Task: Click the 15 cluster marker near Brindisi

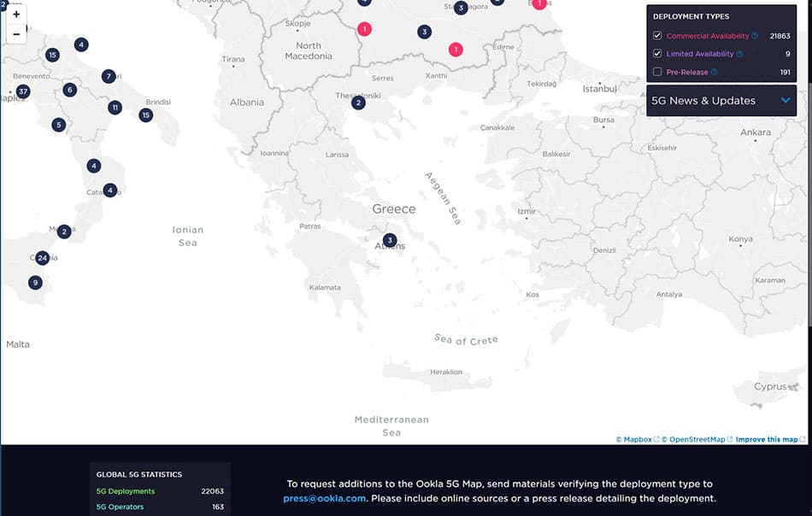Action: pos(145,114)
